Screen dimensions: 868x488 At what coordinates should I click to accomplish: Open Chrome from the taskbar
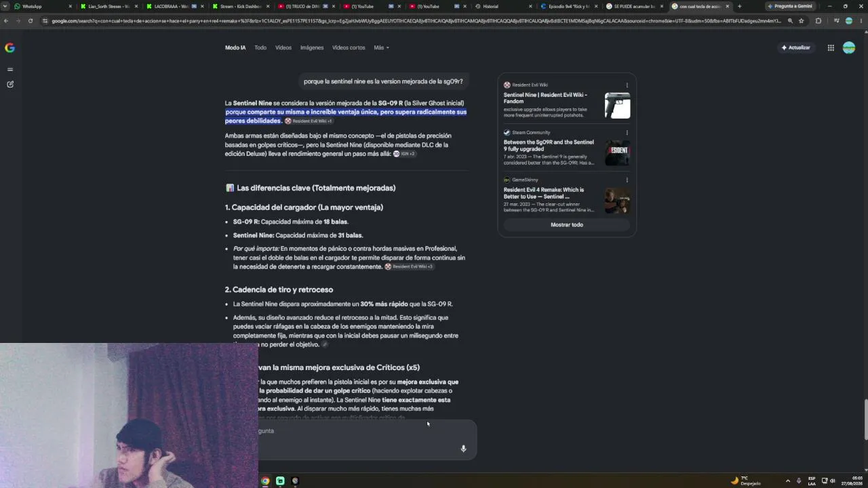pyautogui.click(x=265, y=481)
